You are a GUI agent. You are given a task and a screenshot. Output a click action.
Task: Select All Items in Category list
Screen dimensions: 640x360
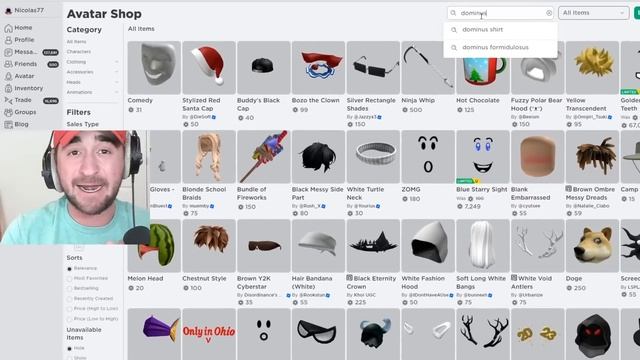pos(76,42)
